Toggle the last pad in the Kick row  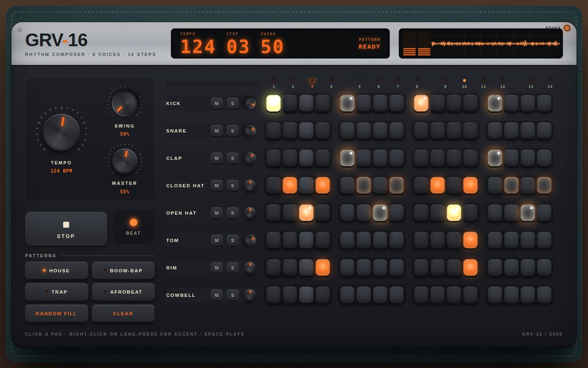coord(544,104)
